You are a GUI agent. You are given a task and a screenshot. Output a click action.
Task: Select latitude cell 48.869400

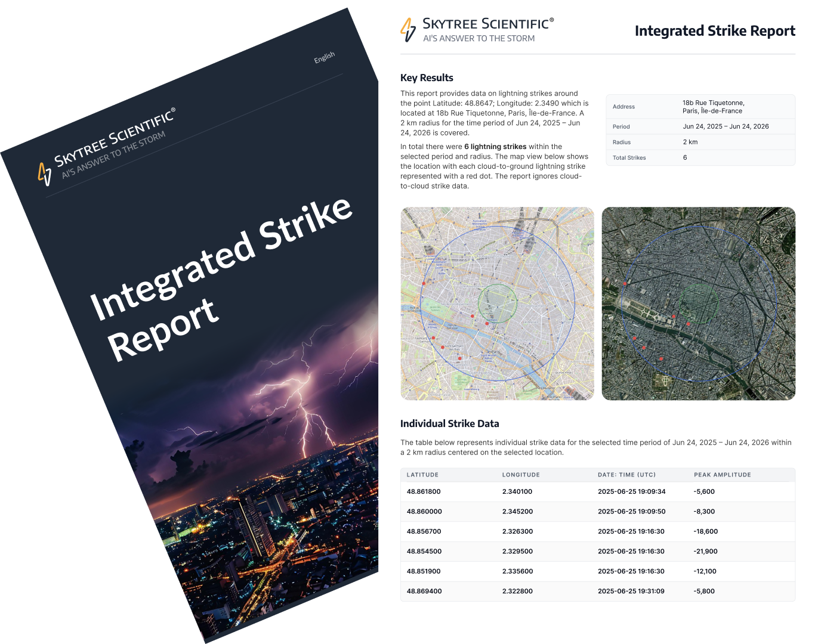click(424, 592)
